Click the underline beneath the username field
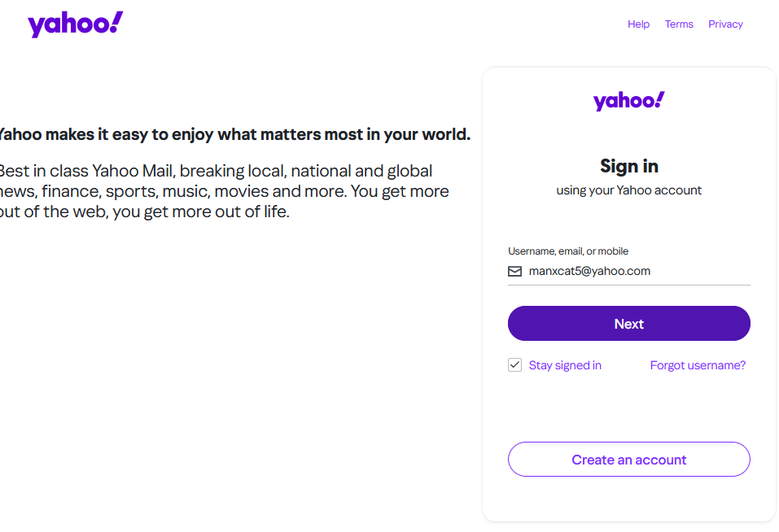The height and width of the screenshot is (532, 779). (628, 285)
